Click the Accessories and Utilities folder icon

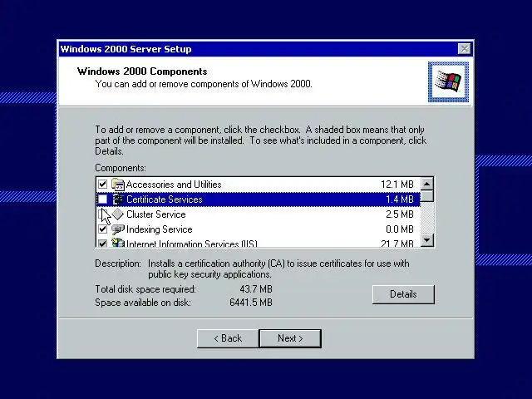118,185
